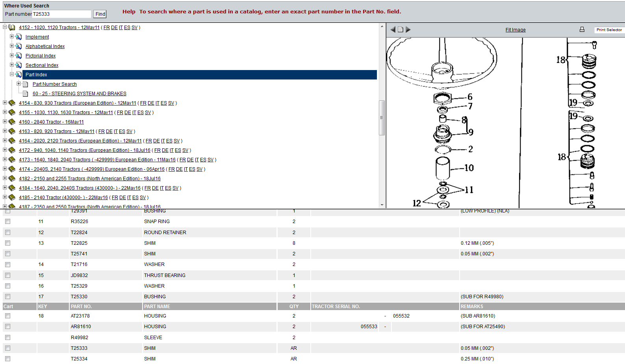625x364 pixels.
Task: Expand the Alphabetical Index node
Action: click(12, 46)
